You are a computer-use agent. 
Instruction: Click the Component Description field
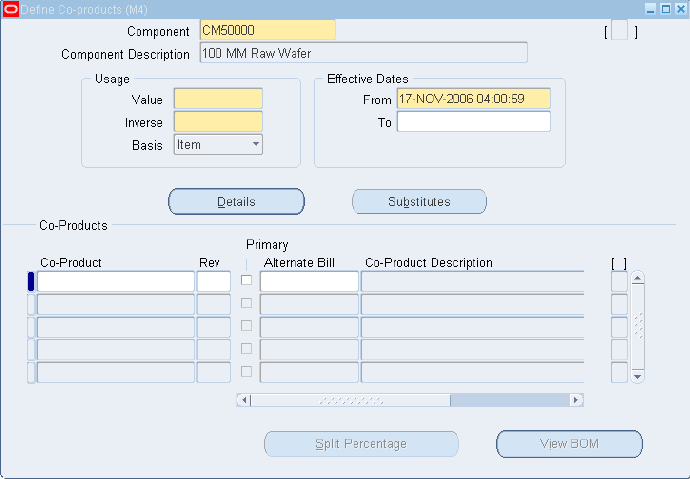363,53
